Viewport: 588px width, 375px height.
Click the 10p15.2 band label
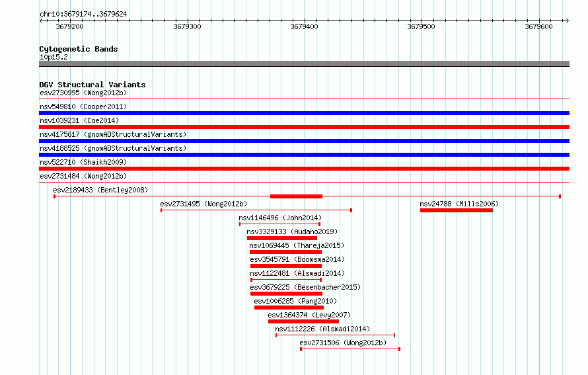(x=54, y=57)
